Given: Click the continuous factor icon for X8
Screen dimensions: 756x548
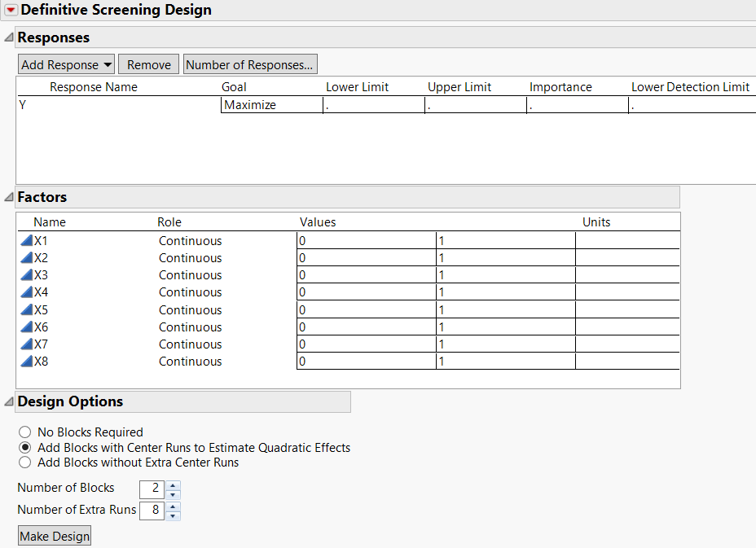Looking at the screenshot, I should [x=27, y=362].
